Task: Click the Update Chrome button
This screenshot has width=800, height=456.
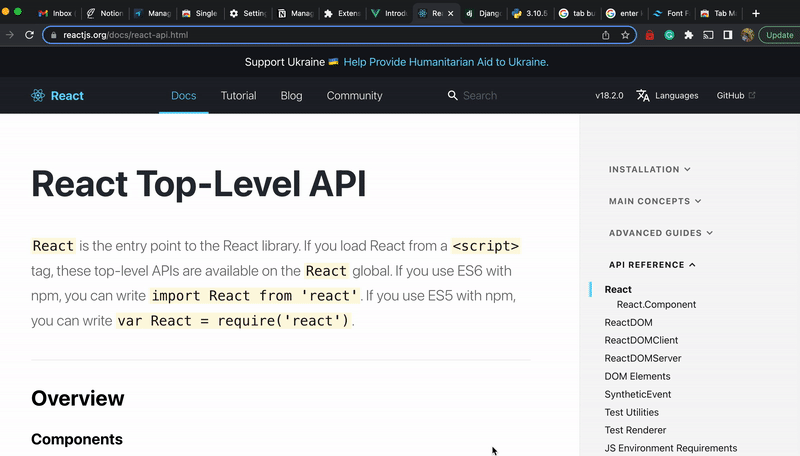Action: 779,35
